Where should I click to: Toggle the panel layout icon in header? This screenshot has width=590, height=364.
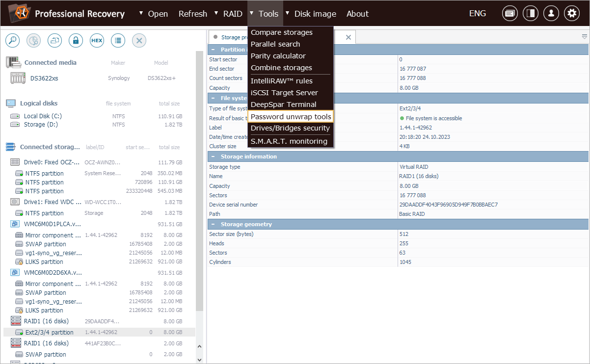(x=531, y=14)
